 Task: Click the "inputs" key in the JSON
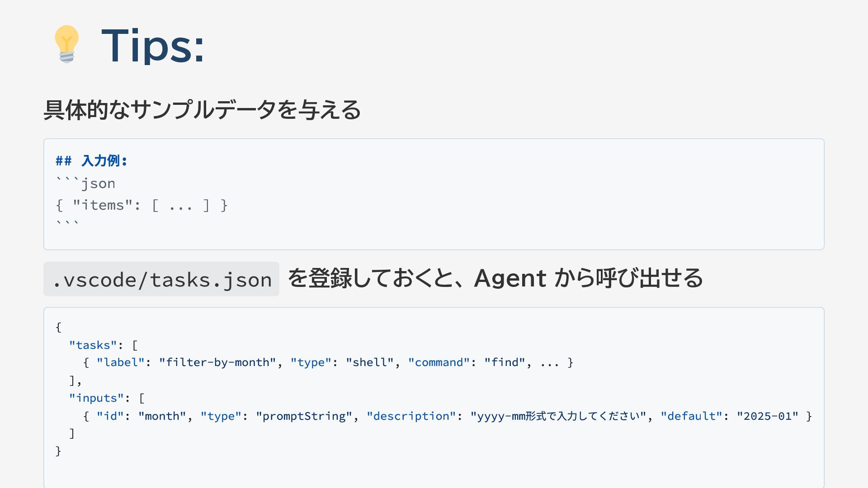click(x=96, y=398)
